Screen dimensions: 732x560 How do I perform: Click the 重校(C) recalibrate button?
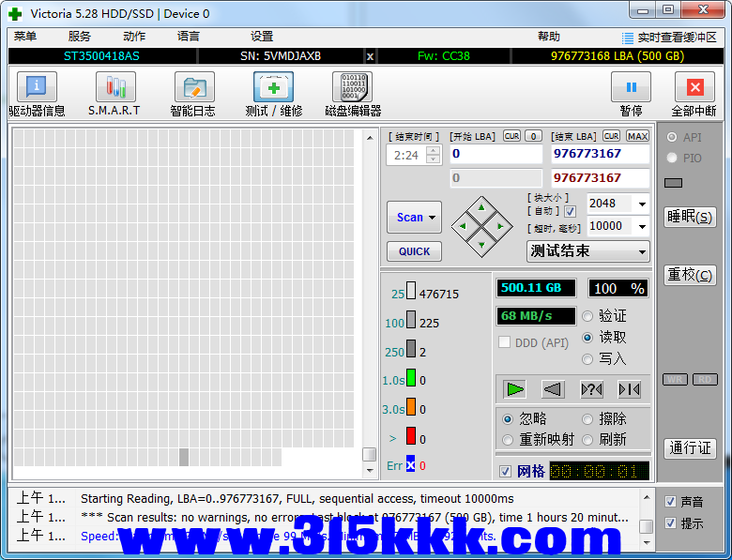pos(690,275)
